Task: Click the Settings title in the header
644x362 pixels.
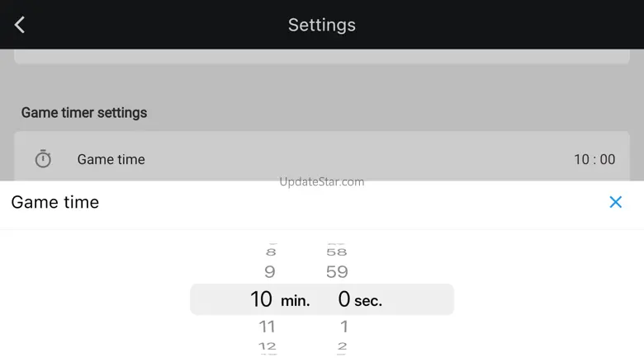Action: [x=322, y=25]
